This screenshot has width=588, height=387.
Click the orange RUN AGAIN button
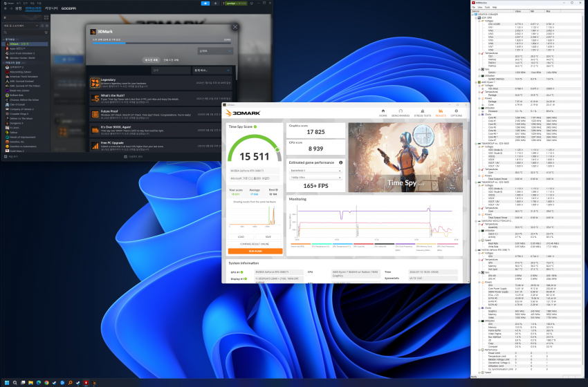pos(255,251)
